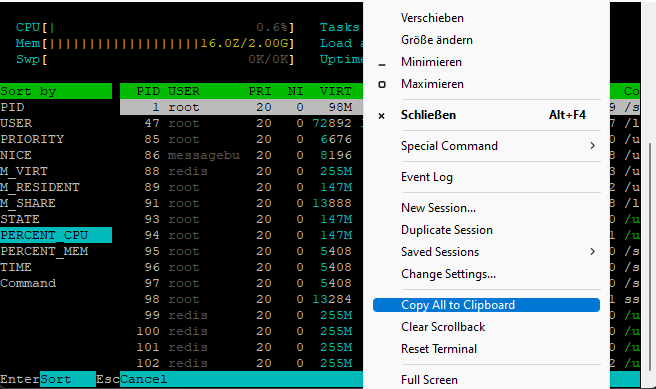Choose Schließen in the system menu
The height and width of the screenshot is (389, 656).
pos(486,115)
